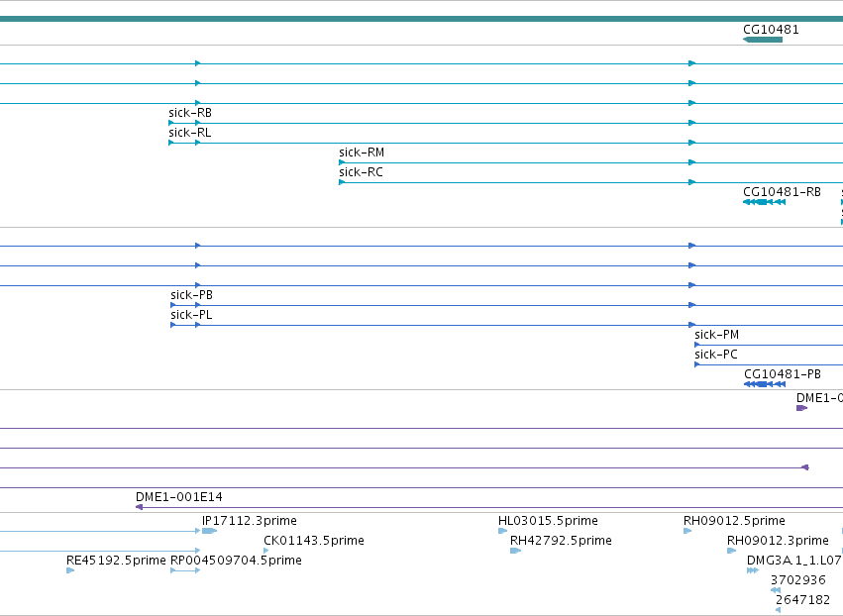The width and height of the screenshot is (843, 616).
Task: Select the CK01143.5prime EST label
Action: tap(314, 541)
